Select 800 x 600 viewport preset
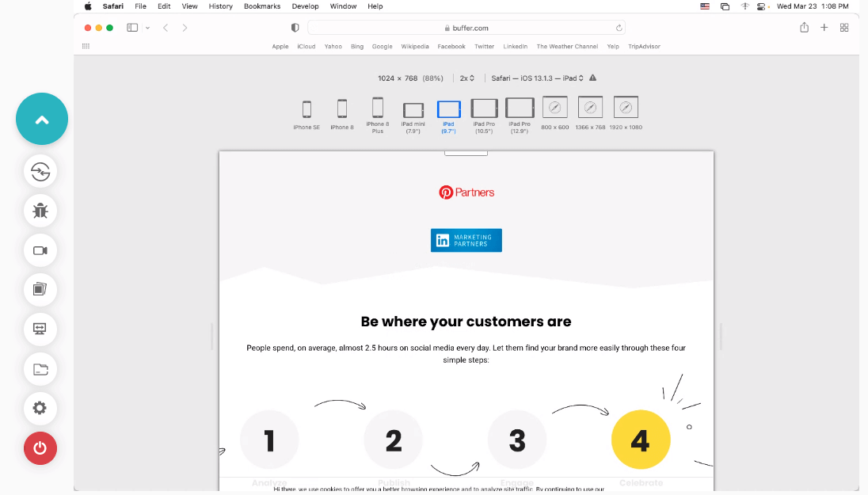Viewport: 868px width, 495px height. (554, 113)
